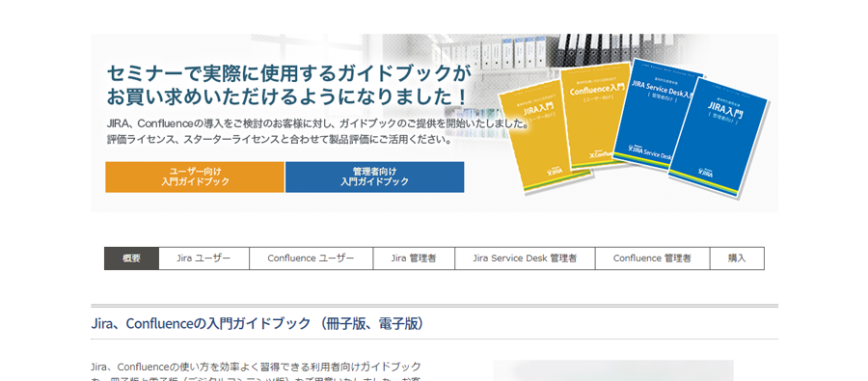The width and height of the screenshot is (868, 381).
Task: Open the ユーザー向け入門ガイドブック orange button
Action: pos(195,177)
